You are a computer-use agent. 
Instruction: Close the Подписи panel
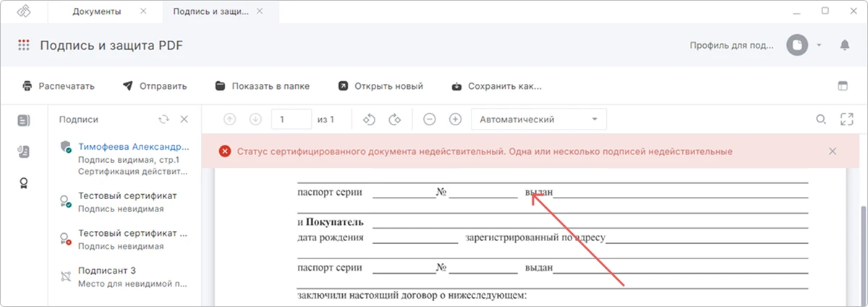tap(184, 119)
